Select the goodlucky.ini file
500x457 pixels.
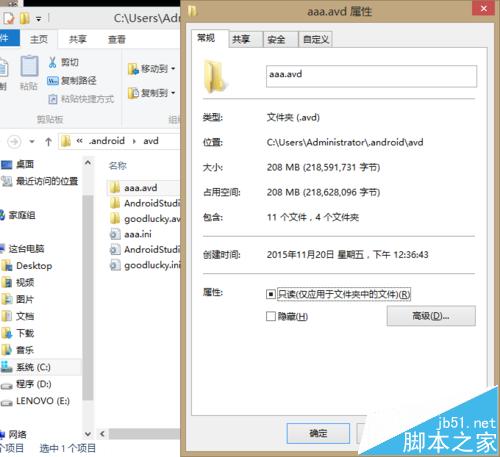pos(144,265)
